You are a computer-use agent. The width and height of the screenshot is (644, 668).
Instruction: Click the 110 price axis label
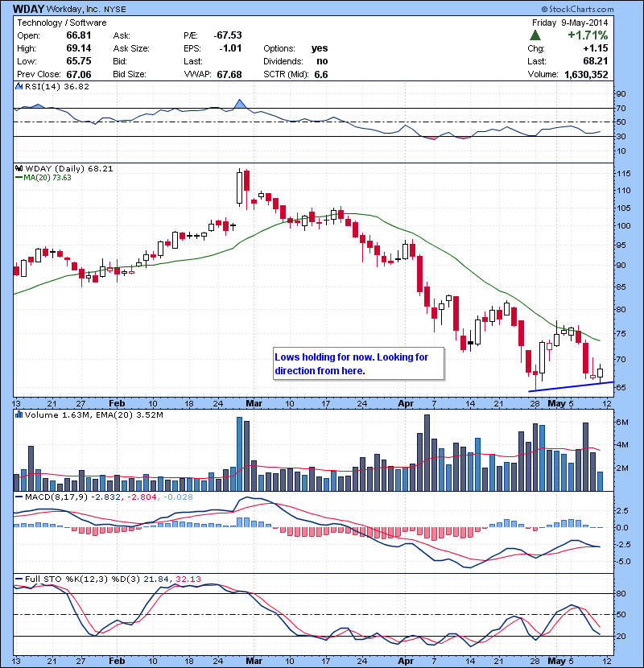624,191
